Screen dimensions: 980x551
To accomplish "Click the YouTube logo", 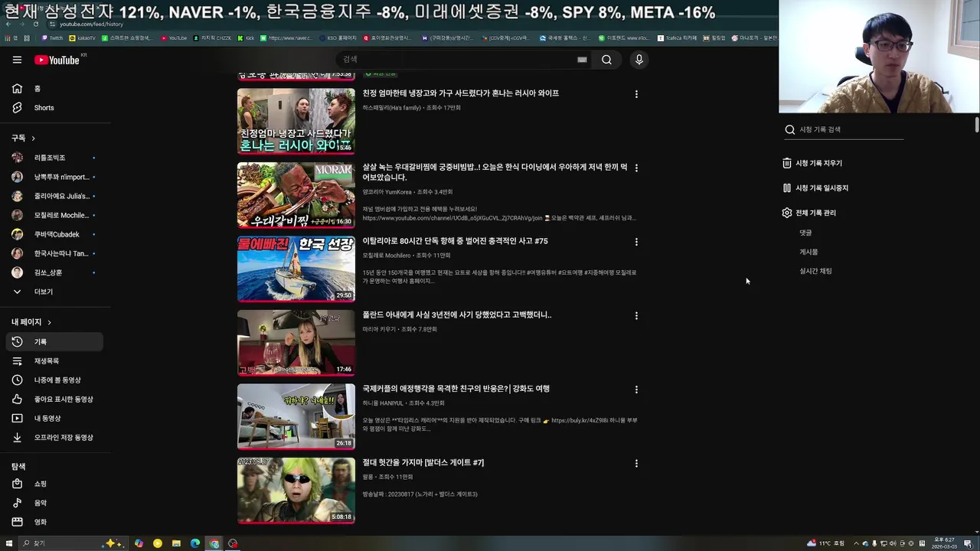I will click(x=57, y=60).
